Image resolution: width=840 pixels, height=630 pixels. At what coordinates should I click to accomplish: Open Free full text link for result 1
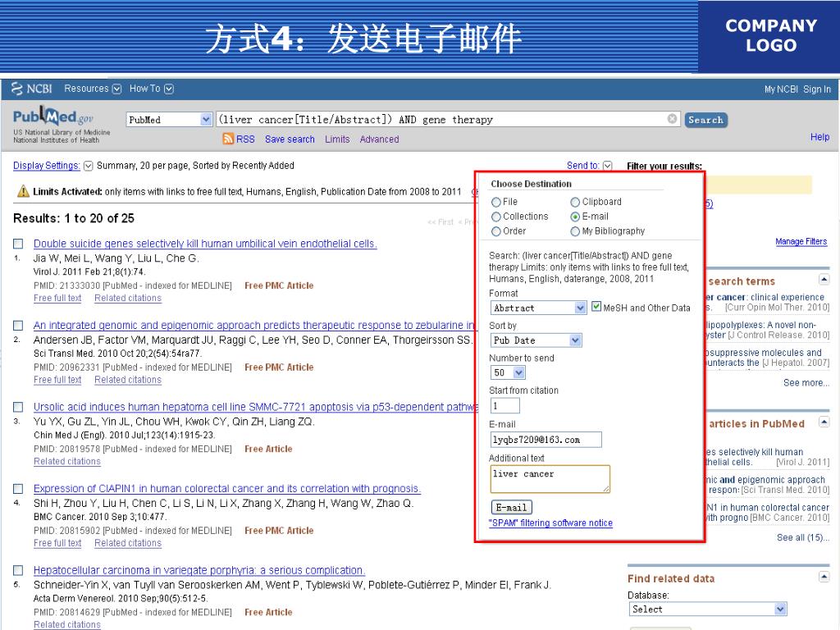[57, 299]
